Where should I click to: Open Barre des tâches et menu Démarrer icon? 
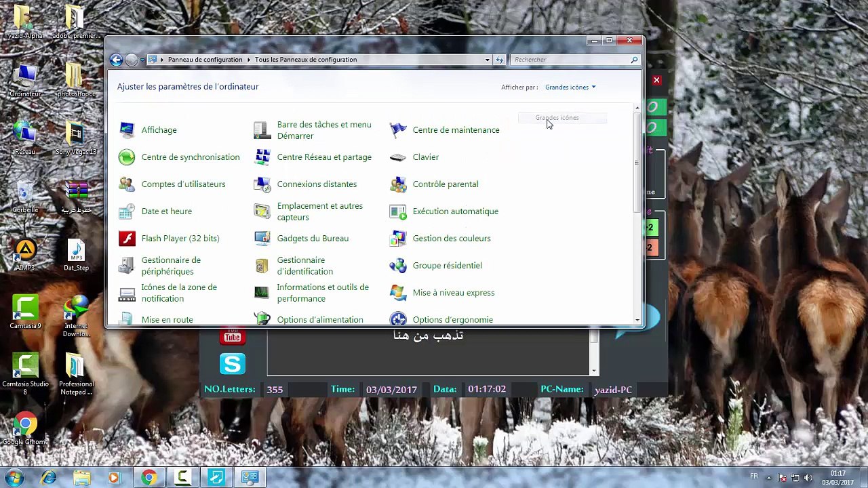pyautogui.click(x=262, y=130)
